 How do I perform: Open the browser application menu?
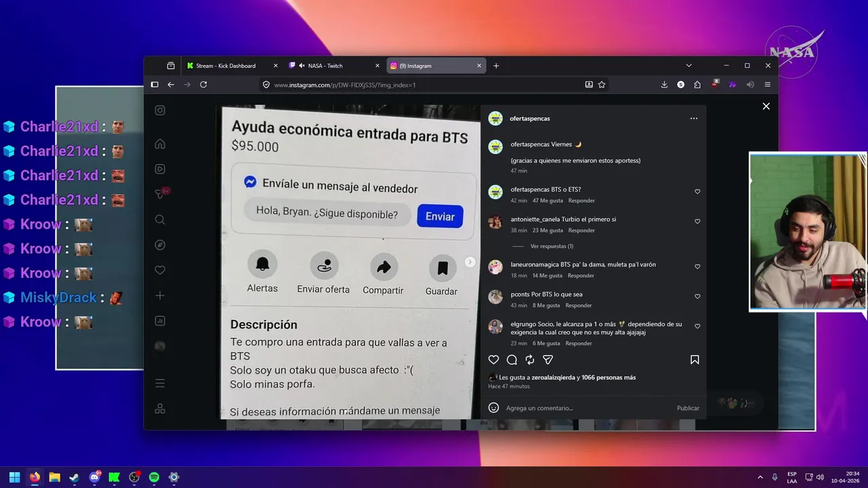(x=768, y=85)
